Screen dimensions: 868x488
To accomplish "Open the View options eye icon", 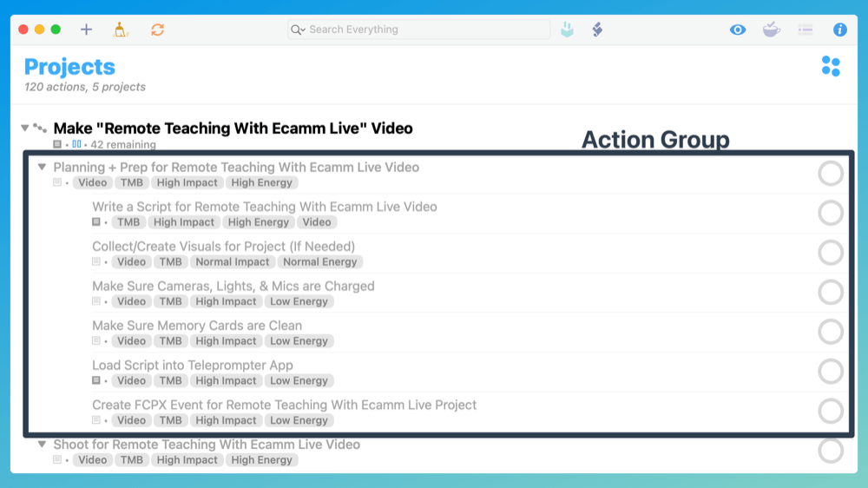I will (737, 30).
